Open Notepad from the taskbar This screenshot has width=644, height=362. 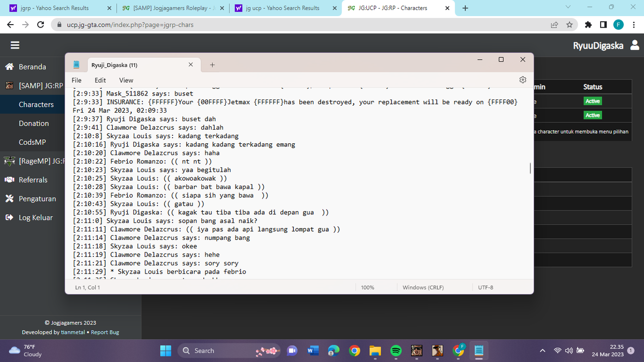pos(479,350)
